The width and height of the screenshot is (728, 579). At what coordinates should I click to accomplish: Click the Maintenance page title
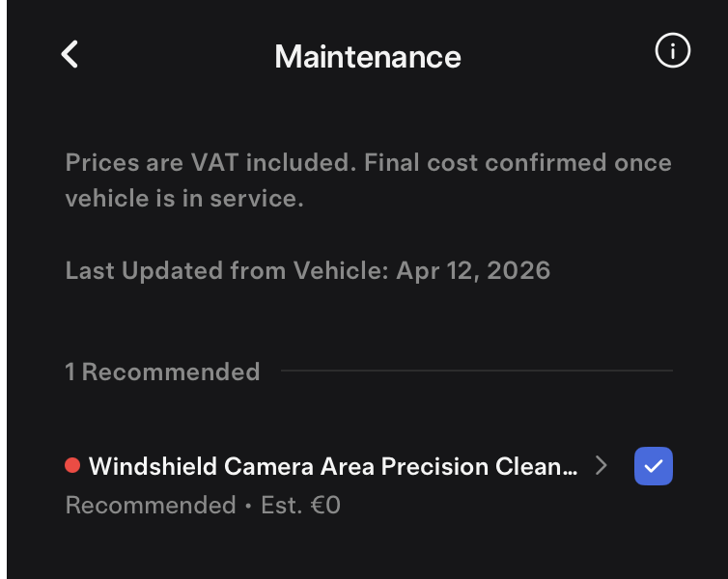coord(367,56)
